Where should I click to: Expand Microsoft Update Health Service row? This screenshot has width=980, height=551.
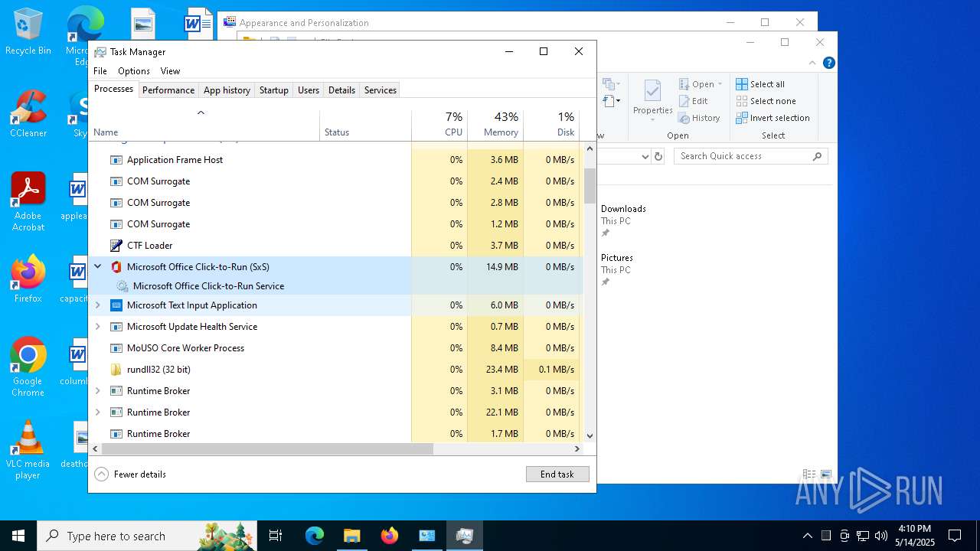[x=97, y=327]
